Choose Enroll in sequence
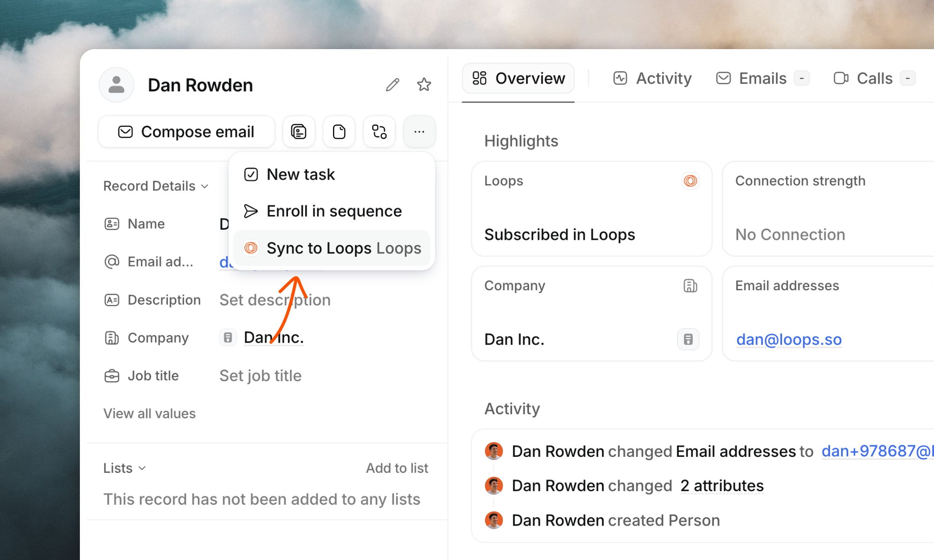The image size is (934, 560). tap(332, 211)
